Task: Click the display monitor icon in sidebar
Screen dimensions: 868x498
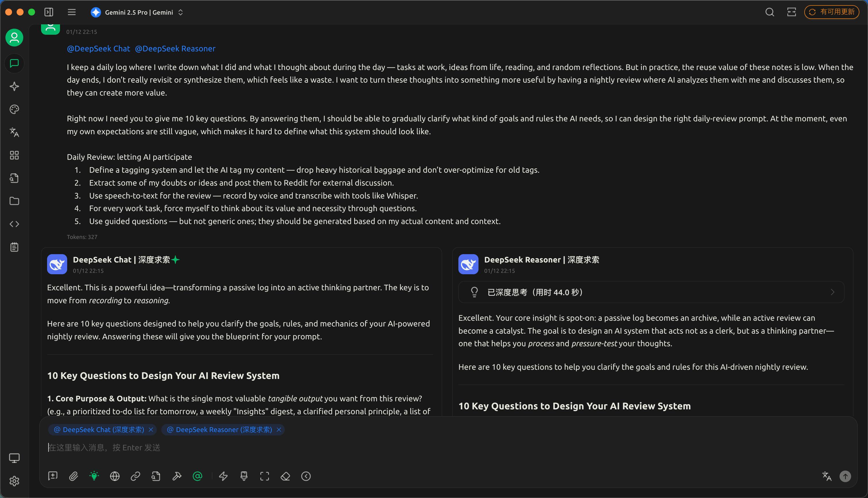Action: click(14, 458)
